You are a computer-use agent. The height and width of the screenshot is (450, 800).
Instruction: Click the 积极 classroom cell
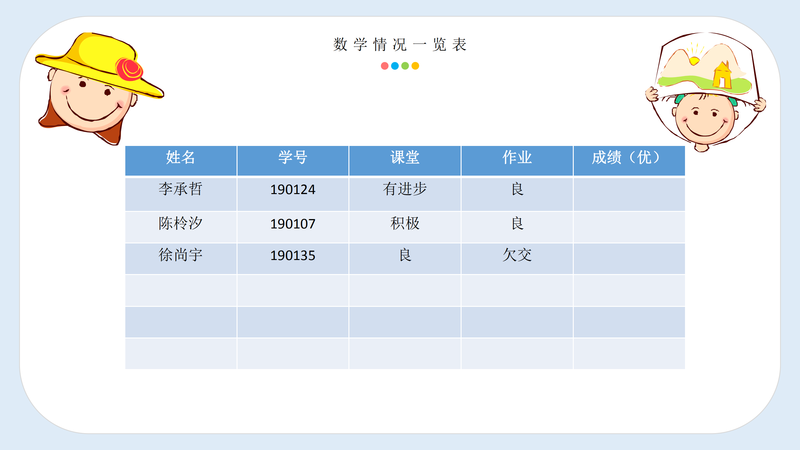tap(405, 227)
